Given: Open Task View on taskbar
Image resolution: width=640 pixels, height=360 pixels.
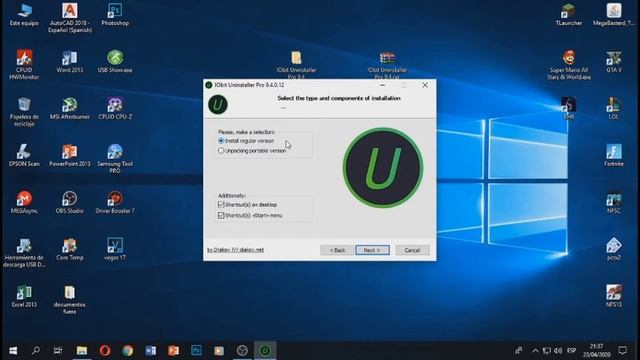Looking at the screenshot, I should pyautogui.click(x=58, y=351).
